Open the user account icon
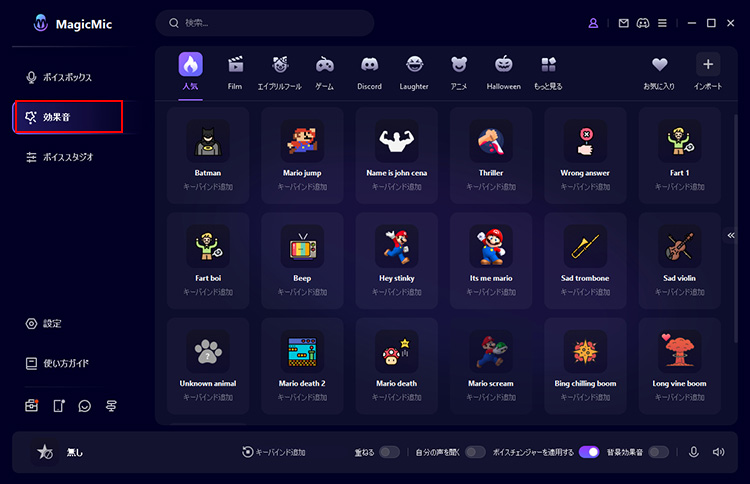 [x=593, y=23]
